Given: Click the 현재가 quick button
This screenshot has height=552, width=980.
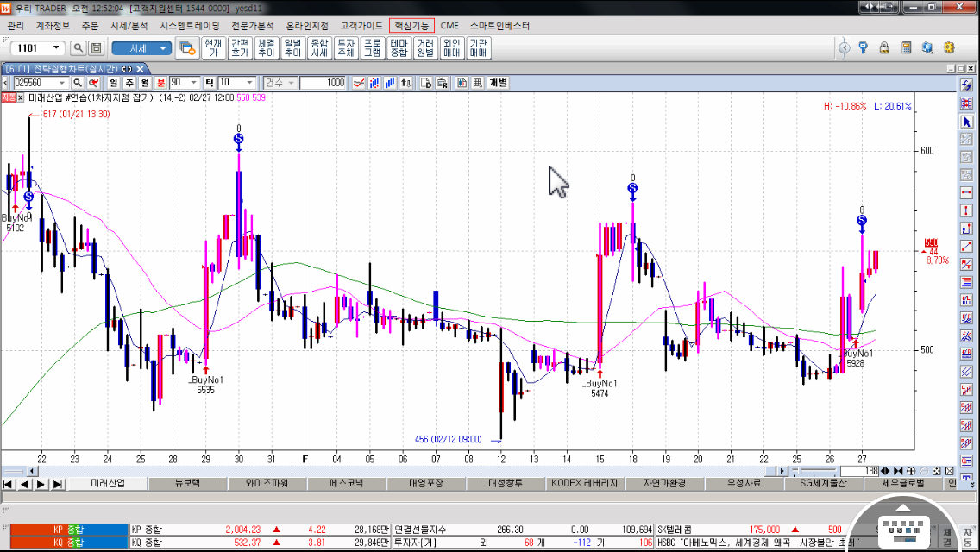Looking at the screenshot, I should tap(213, 48).
